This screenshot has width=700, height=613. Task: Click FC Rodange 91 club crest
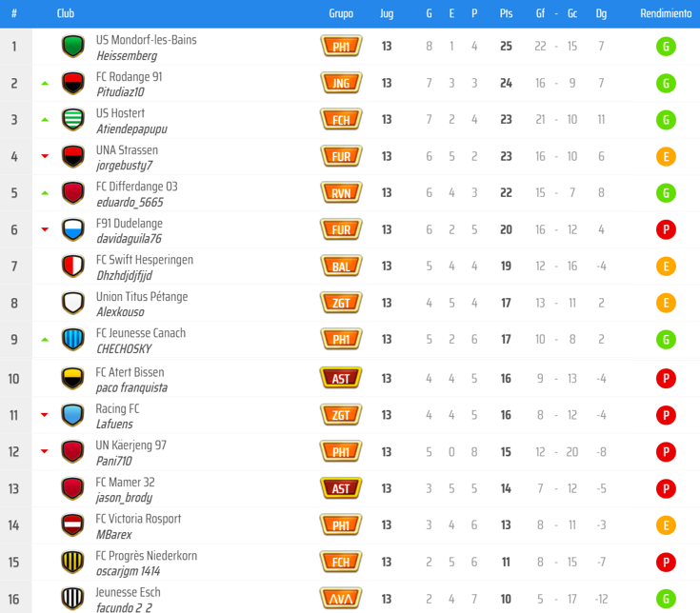click(73, 84)
